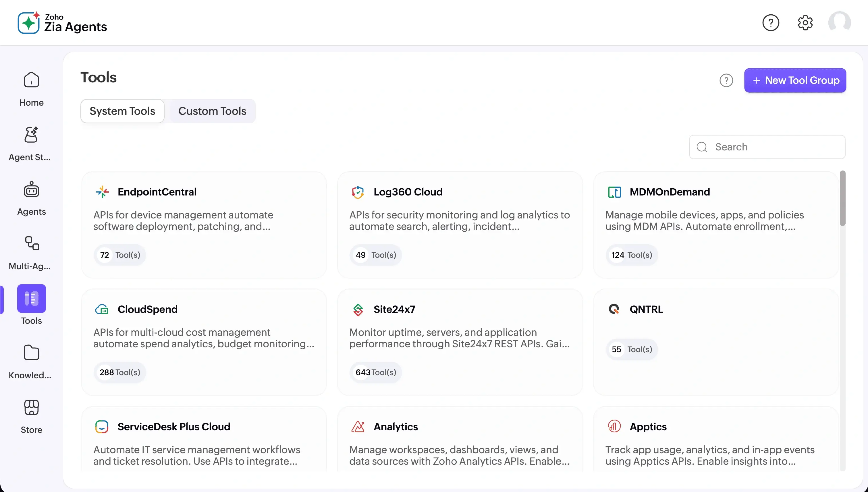This screenshot has height=492, width=868.
Task: Click the 643 Tool(s) badge
Action: [x=376, y=372]
